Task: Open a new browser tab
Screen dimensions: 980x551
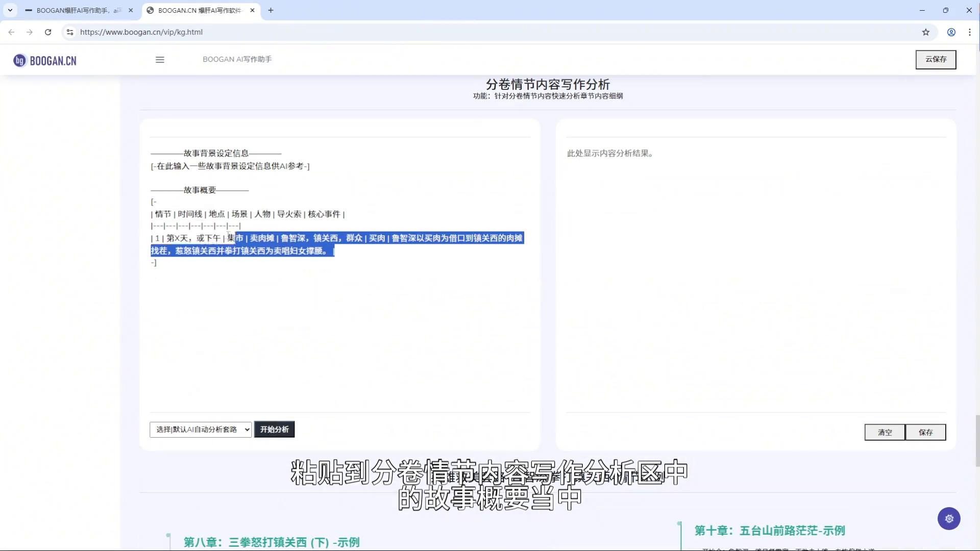Action: point(271,10)
